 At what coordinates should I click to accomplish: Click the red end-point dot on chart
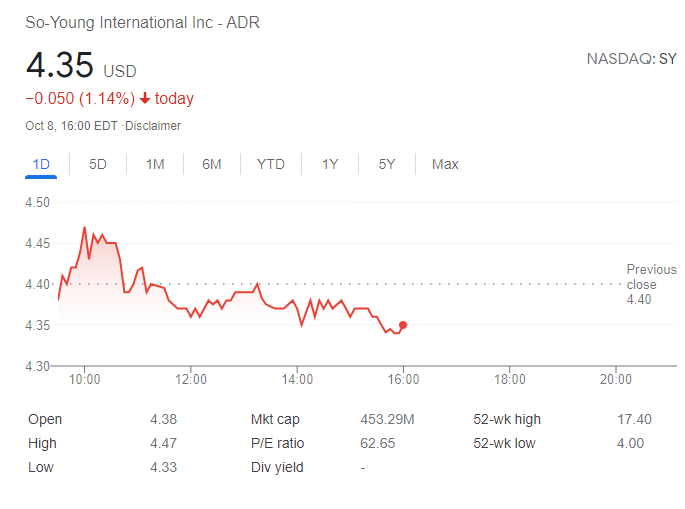pyautogui.click(x=403, y=325)
